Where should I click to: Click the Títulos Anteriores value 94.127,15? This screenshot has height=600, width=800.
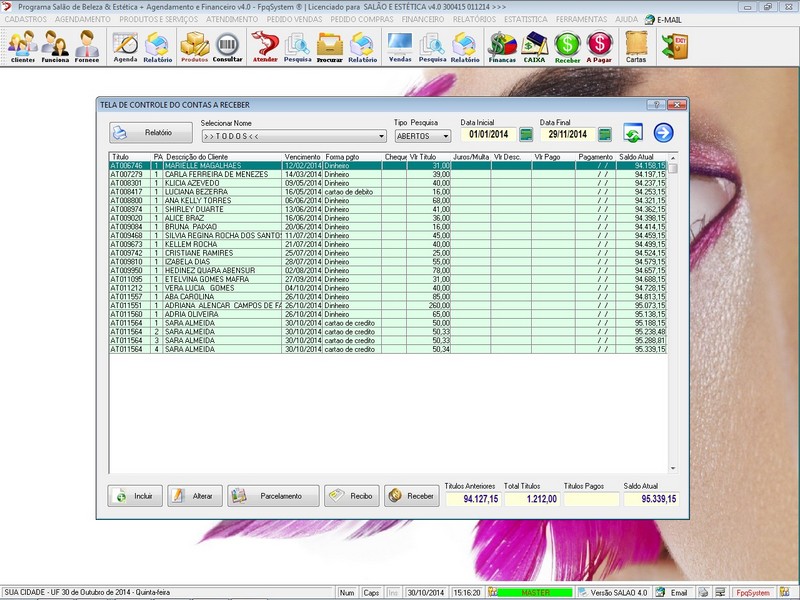pyautogui.click(x=473, y=499)
